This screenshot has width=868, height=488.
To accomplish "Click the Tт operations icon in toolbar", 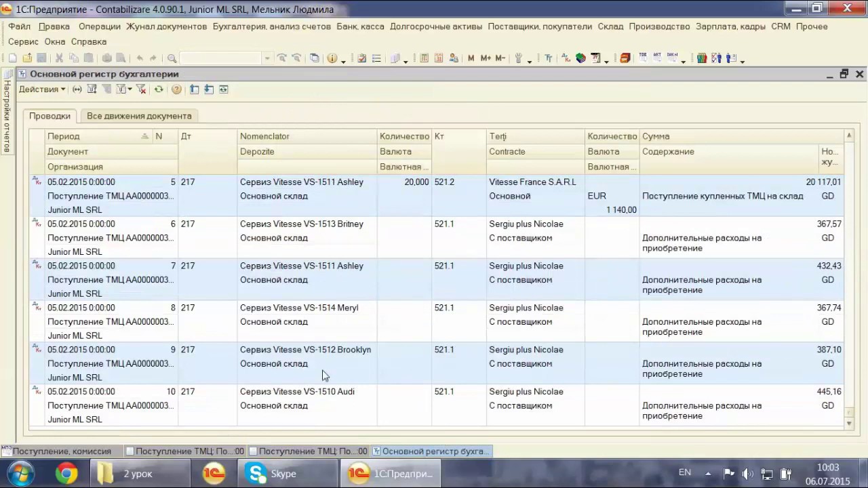I will 549,58.
